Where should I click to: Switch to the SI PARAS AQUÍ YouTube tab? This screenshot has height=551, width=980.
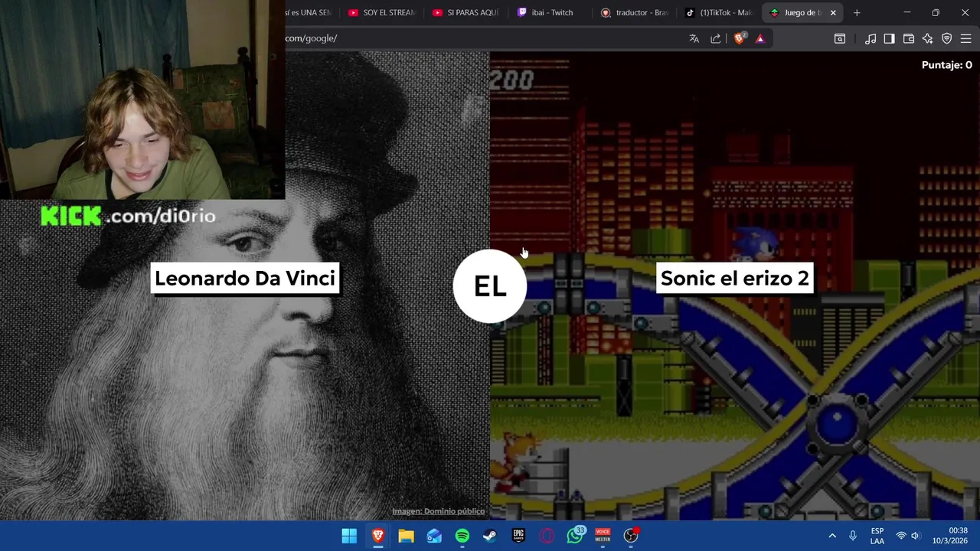click(465, 12)
